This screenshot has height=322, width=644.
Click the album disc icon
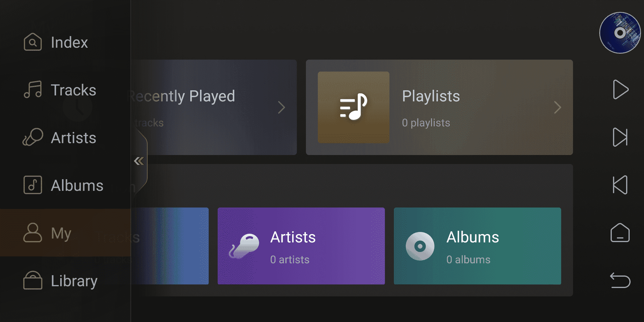420,246
